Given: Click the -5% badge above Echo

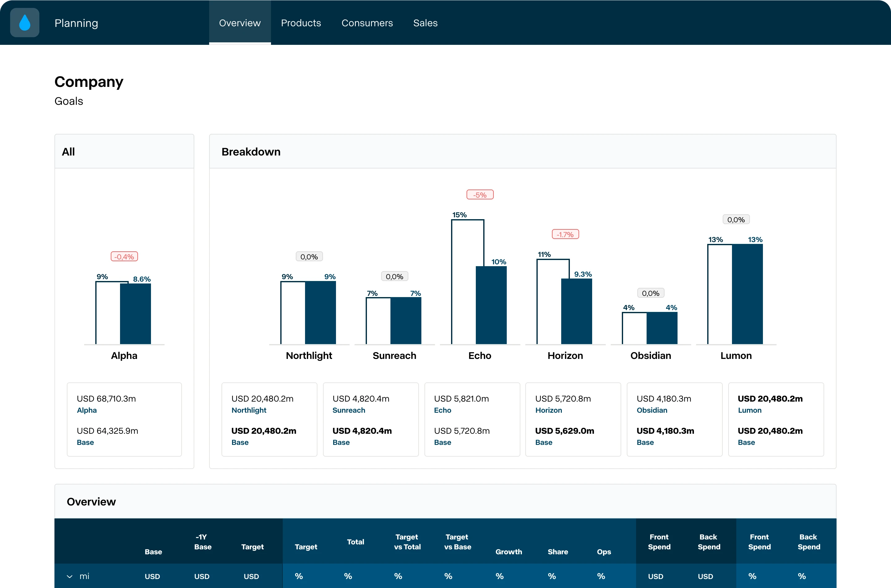Looking at the screenshot, I should [x=480, y=195].
